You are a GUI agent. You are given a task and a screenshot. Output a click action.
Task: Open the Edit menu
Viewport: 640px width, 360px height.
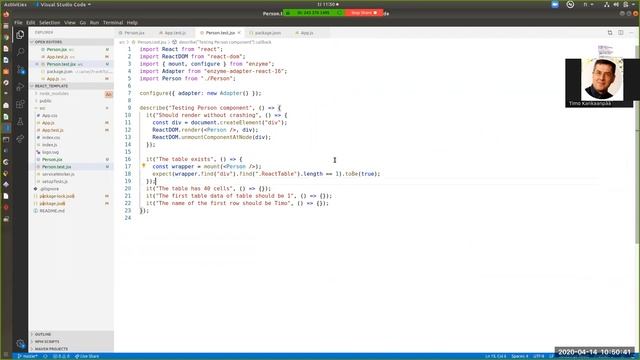click(31, 22)
